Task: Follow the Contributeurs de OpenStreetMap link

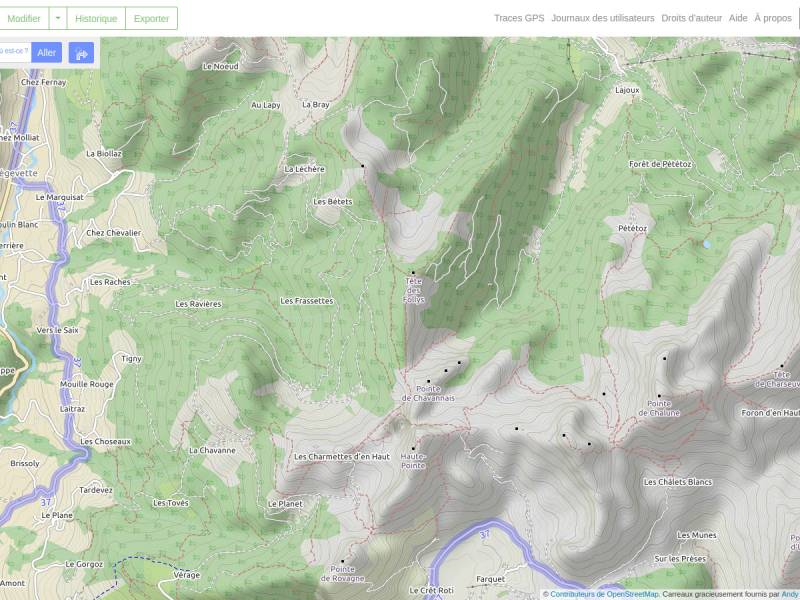Action: 604,594
